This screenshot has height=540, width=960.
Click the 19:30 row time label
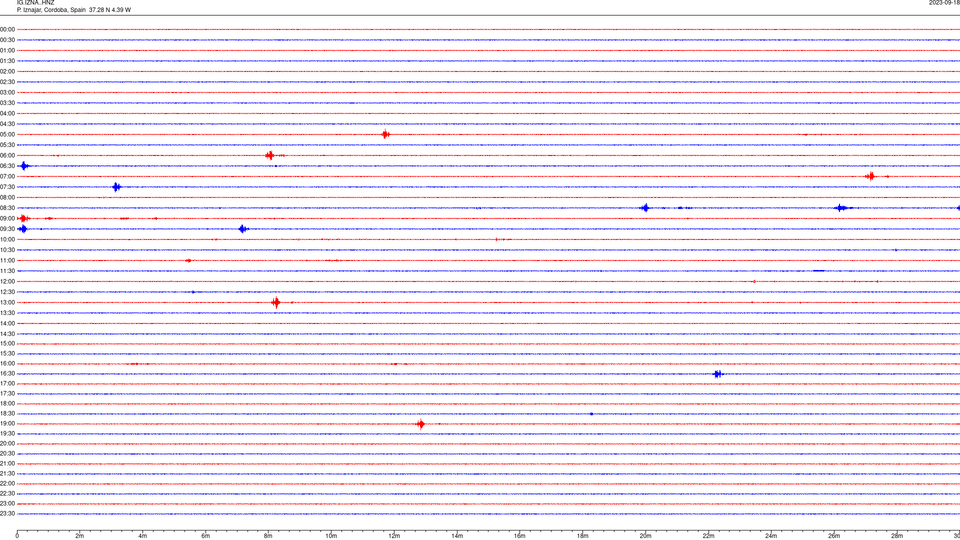tap(7, 433)
